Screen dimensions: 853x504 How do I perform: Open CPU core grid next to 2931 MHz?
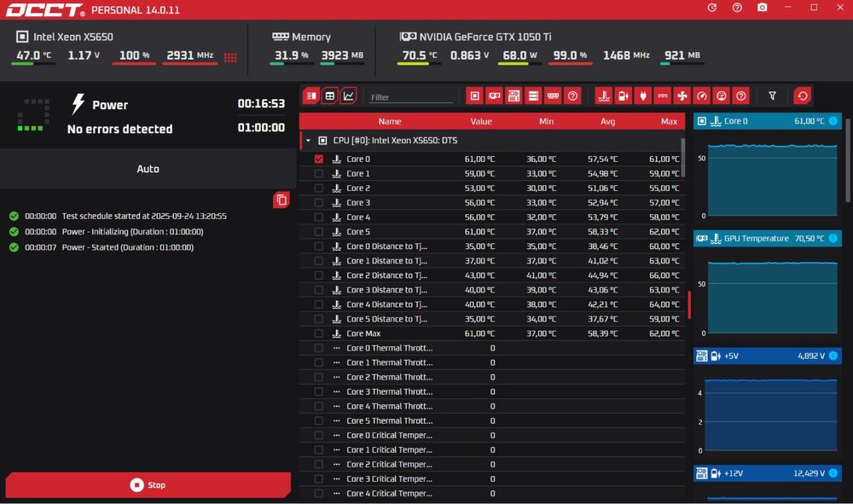[230, 58]
